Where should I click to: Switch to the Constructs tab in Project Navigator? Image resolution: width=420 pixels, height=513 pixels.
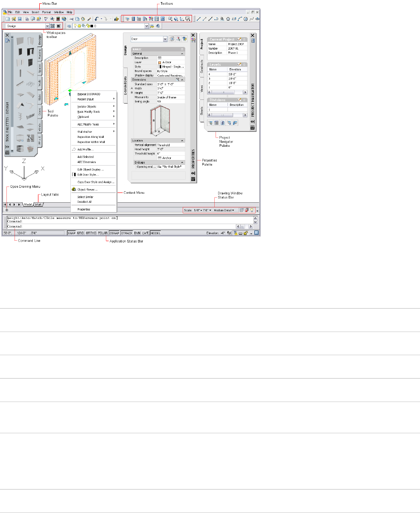(x=202, y=66)
